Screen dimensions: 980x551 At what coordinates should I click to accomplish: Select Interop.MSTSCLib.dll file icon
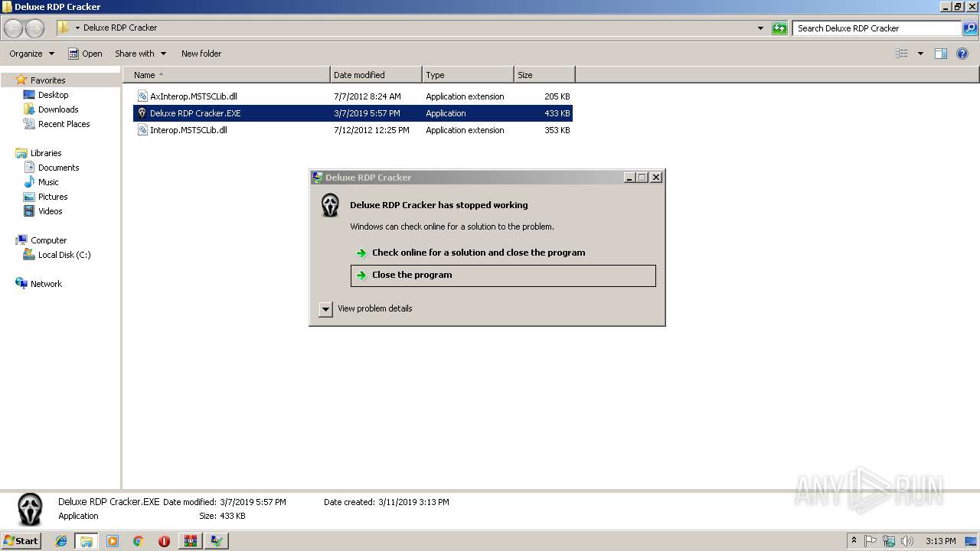click(x=142, y=130)
